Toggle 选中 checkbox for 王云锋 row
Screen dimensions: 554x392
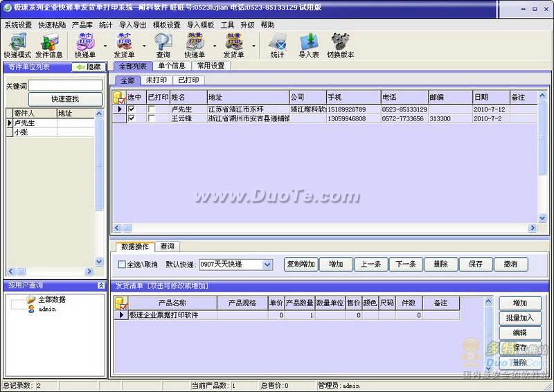click(x=132, y=118)
